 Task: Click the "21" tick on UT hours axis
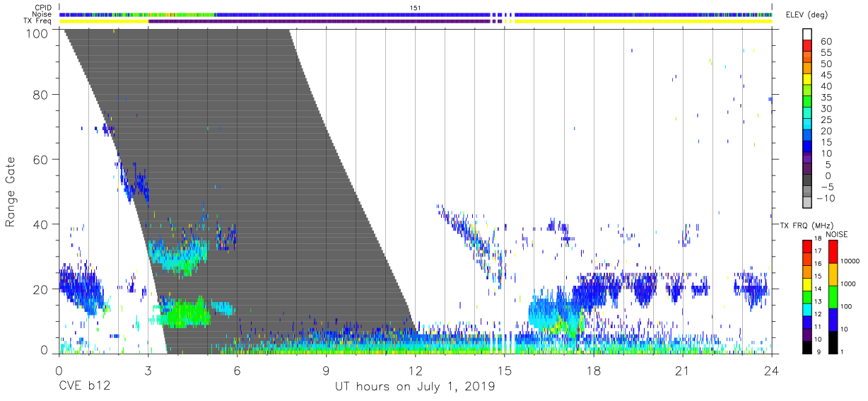pyautogui.click(x=682, y=371)
